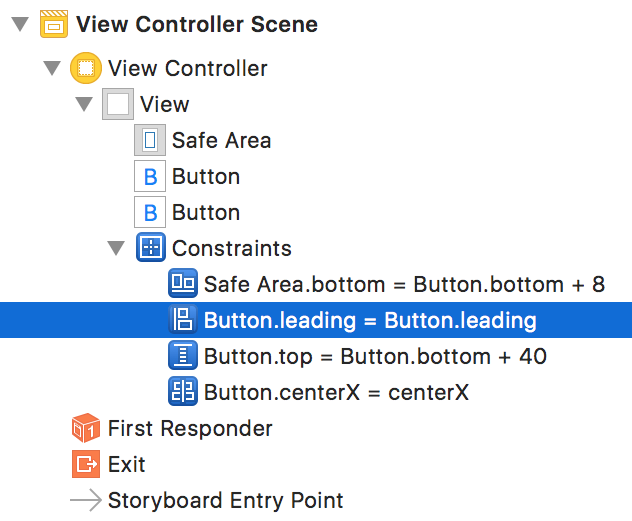Click the second Button's B icon
The width and height of the screenshot is (632, 521).
click(x=150, y=212)
